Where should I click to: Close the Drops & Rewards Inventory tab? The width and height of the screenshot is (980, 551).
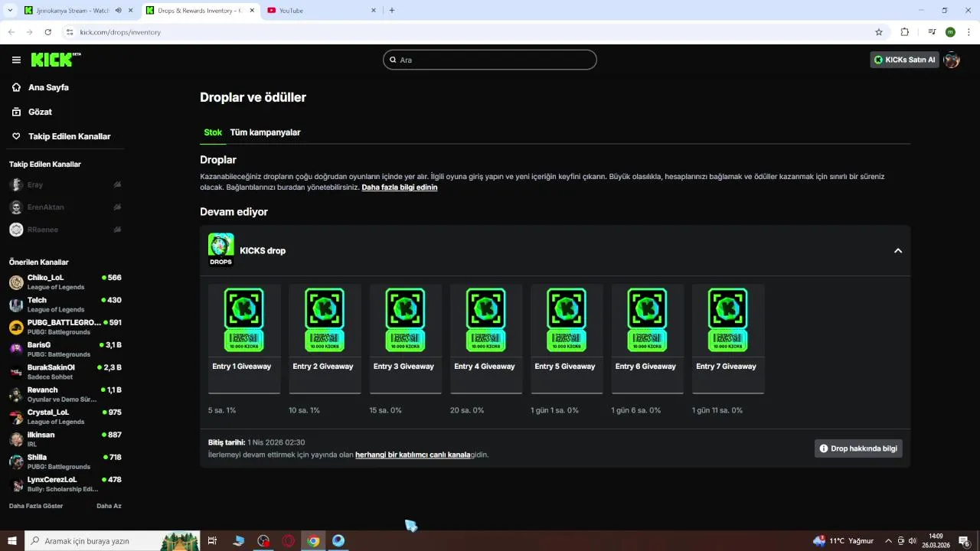[x=250, y=10]
